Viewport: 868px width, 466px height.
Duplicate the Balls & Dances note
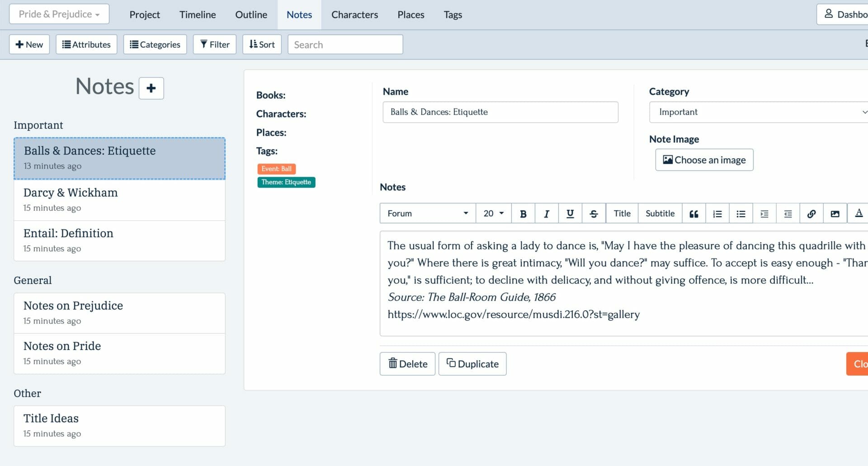(x=472, y=364)
